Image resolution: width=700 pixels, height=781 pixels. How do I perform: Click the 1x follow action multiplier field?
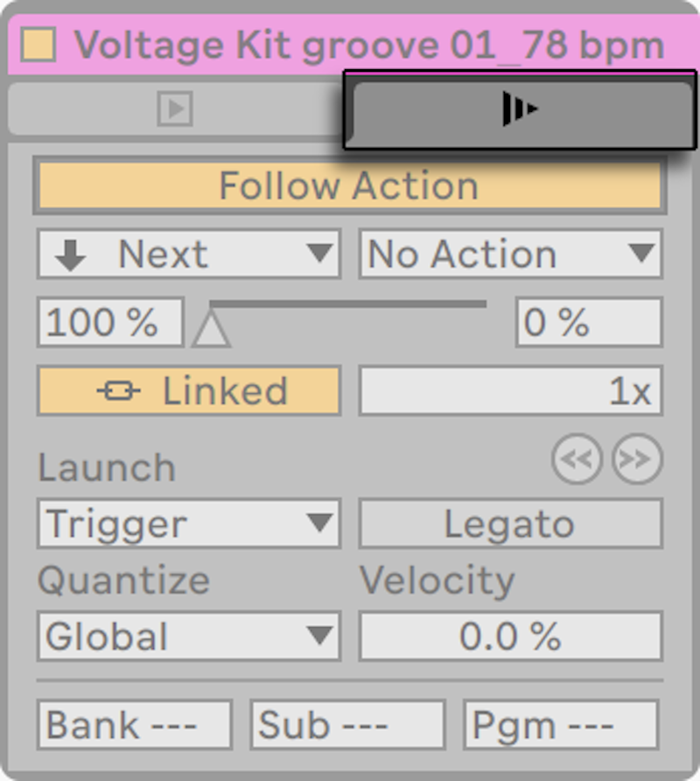click(510, 390)
